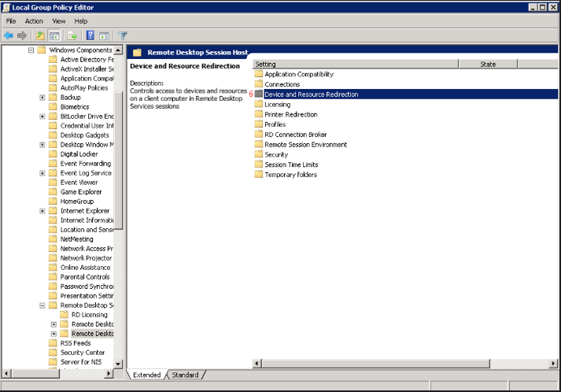Click the Profiles folder icon in list
The width and height of the screenshot is (561, 392).
click(x=259, y=124)
